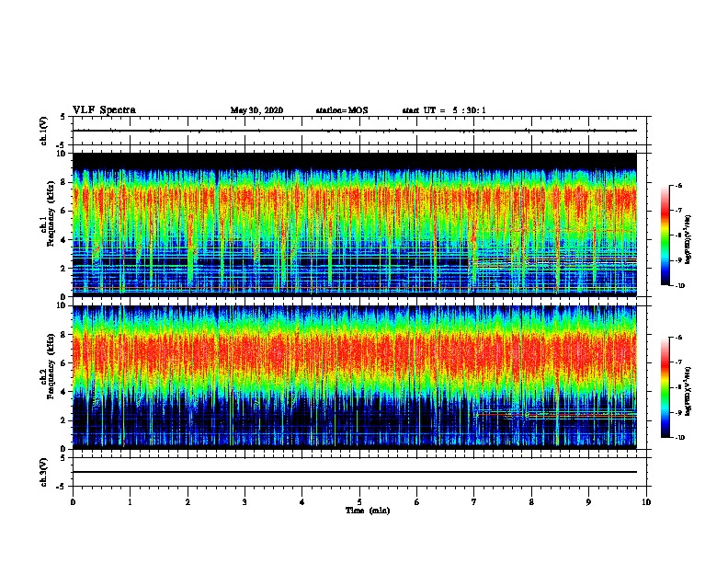Click the "-8" label on ch.2 color scale
The height and width of the screenshot is (563, 728).
pyautogui.click(x=678, y=388)
